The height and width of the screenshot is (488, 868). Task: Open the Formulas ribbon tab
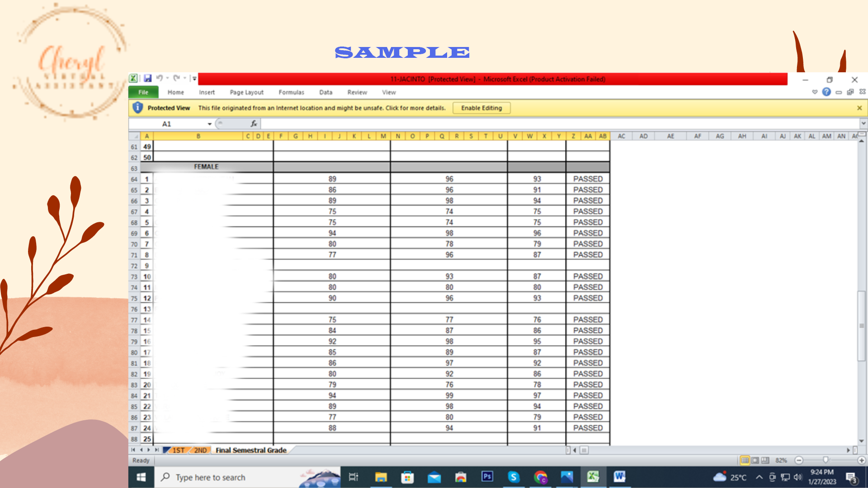(x=291, y=92)
